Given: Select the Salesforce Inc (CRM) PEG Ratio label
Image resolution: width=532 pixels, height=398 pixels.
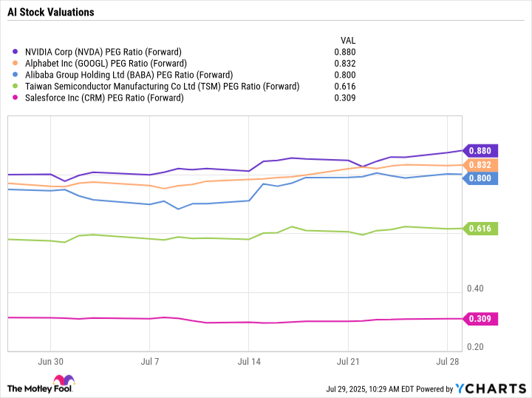Looking at the screenshot, I should click(x=104, y=98).
